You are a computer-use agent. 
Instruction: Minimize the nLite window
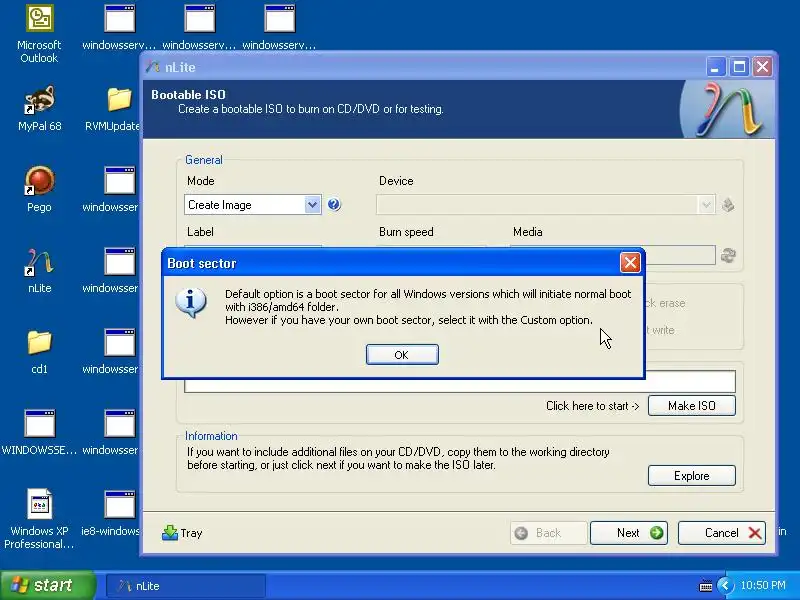716,67
